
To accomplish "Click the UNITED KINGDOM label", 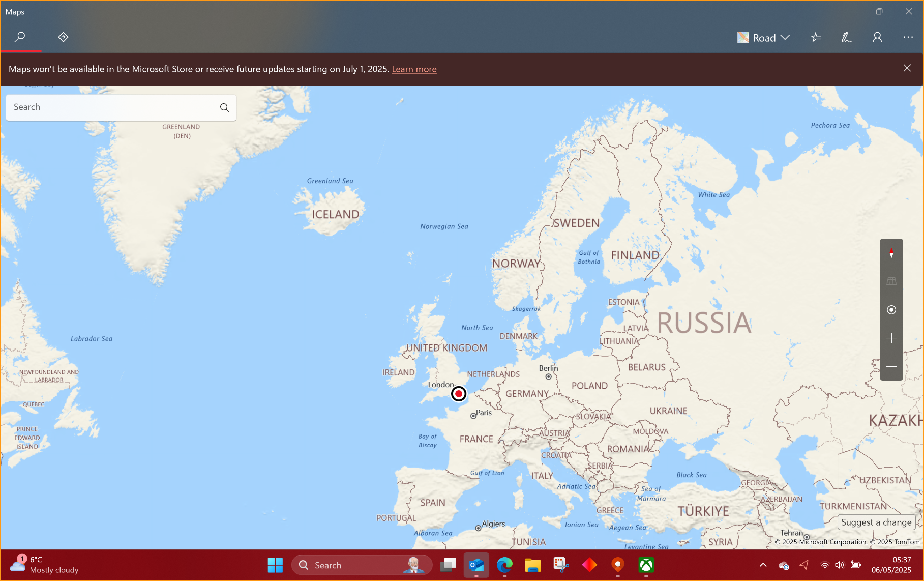I will point(446,348).
